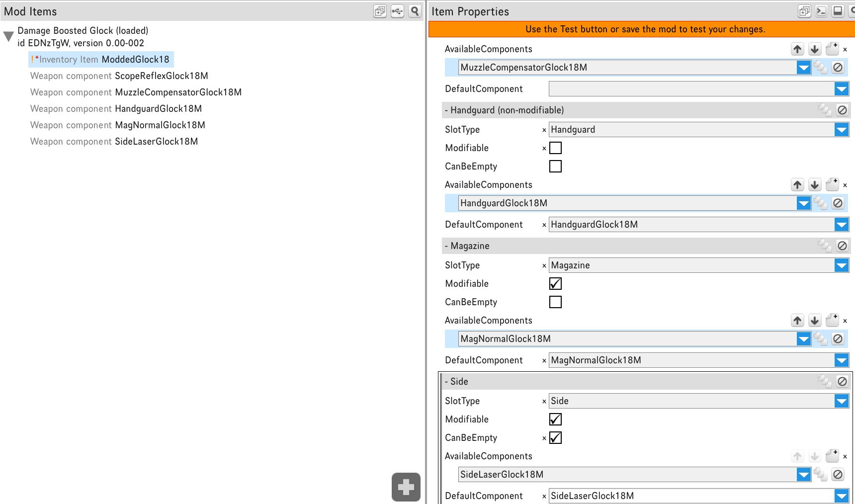Add new entry icon in Side AvailableComponents
The width and height of the screenshot is (855, 504).
(832, 456)
